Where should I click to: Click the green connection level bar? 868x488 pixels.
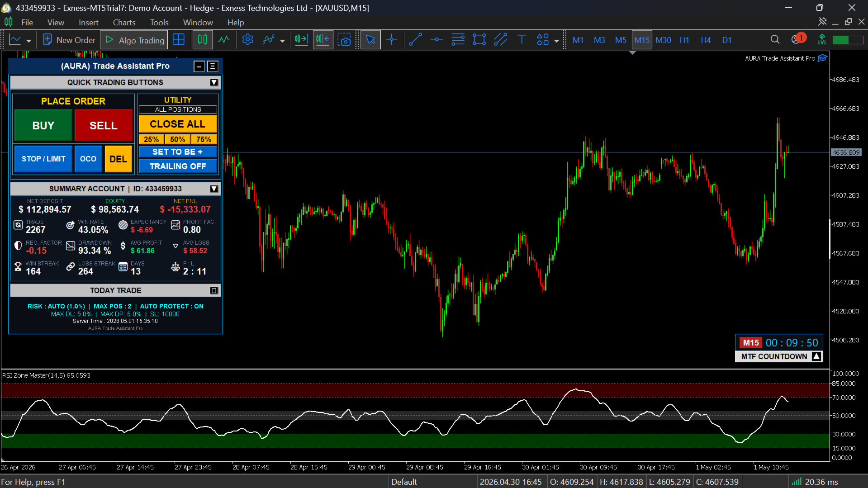(x=848, y=40)
